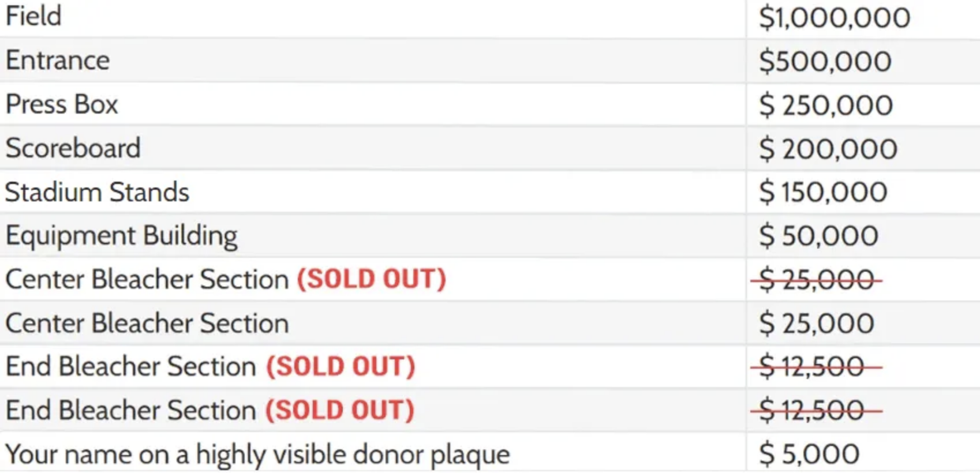Click the "Stadium Stands" label
980x473 pixels.
(97, 192)
